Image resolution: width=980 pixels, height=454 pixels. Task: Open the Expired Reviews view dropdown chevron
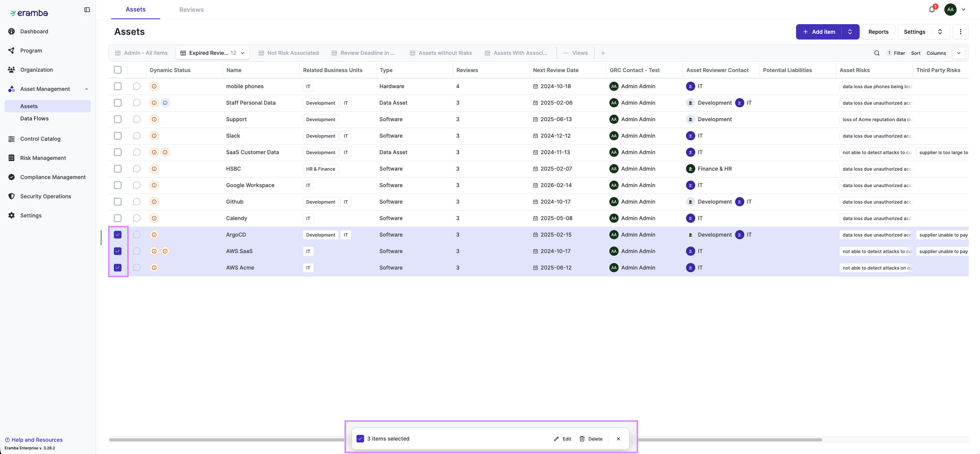(243, 53)
